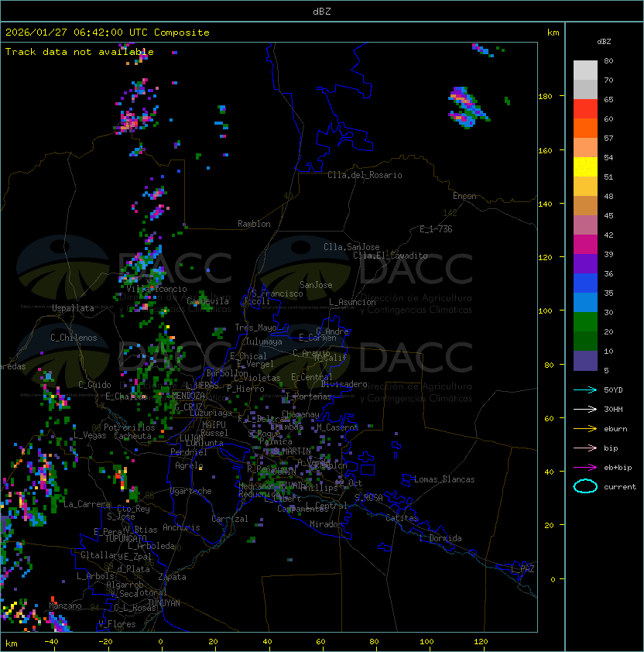Click the C_Chilenos map label
Image resolution: width=644 pixels, height=652 pixels.
pyautogui.click(x=74, y=338)
